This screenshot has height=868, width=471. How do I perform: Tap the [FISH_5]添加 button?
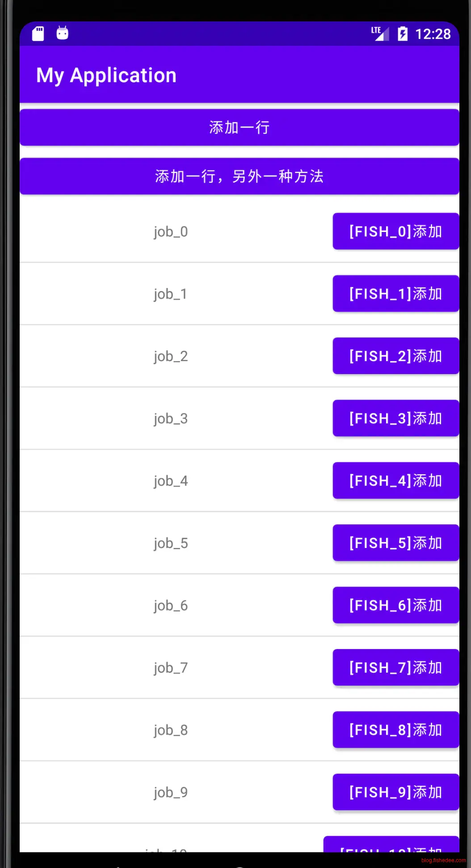click(x=395, y=543)
